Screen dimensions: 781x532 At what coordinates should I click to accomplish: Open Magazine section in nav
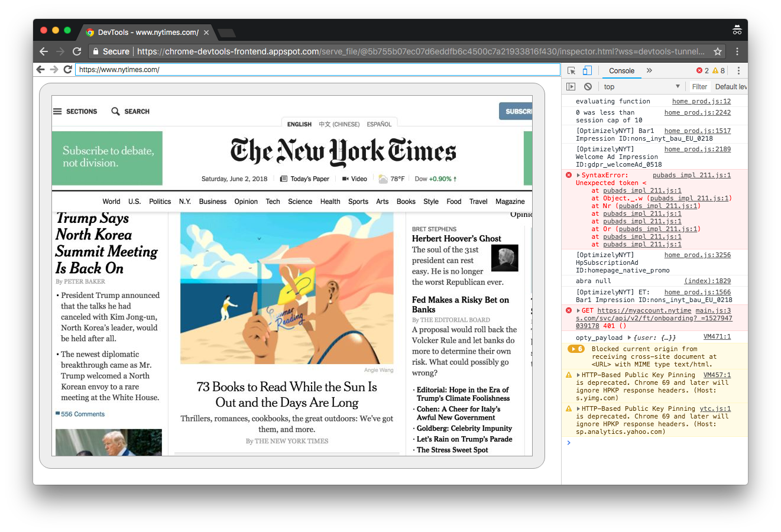[x=510, y=202]
